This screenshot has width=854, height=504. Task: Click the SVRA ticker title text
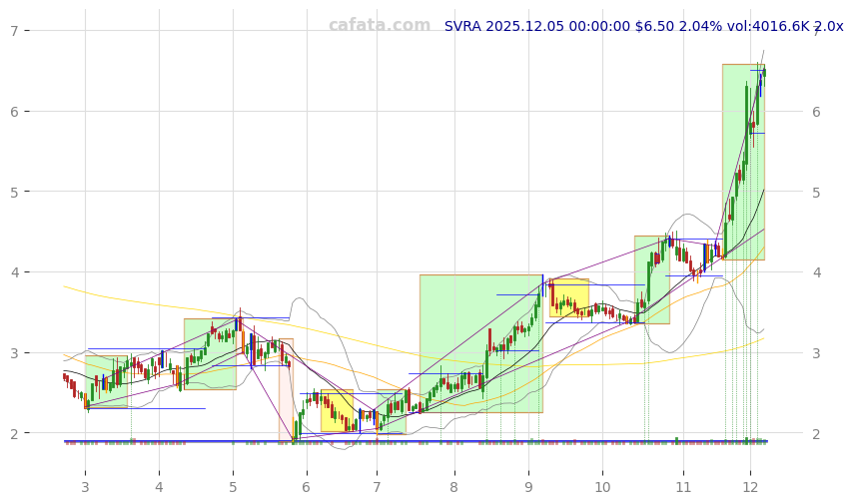tap(643, 26)
